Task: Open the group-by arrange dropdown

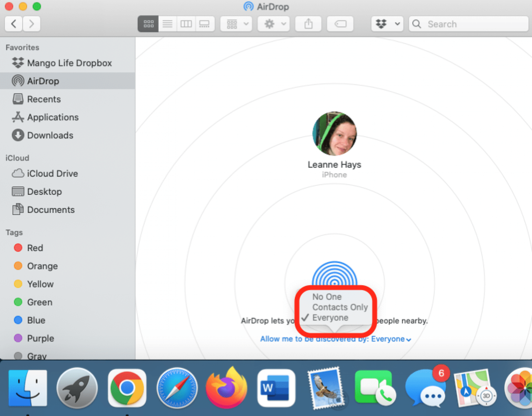Action: pos(237,24)
